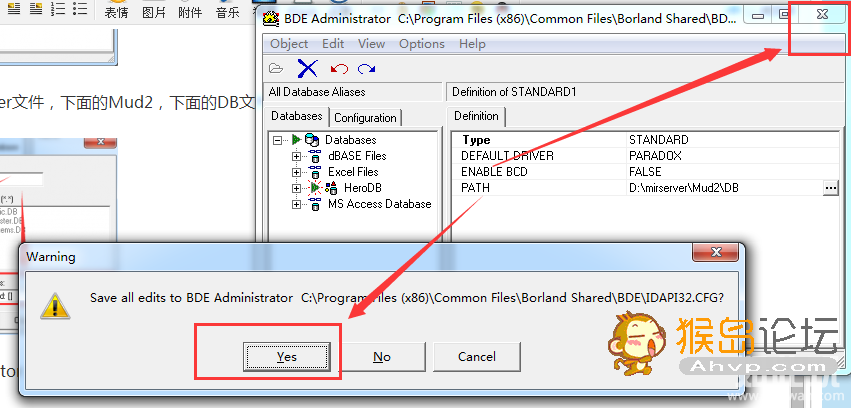Choose No in the Warning dialog
This screenshot has height=408, width=851.
coord(382,356)
